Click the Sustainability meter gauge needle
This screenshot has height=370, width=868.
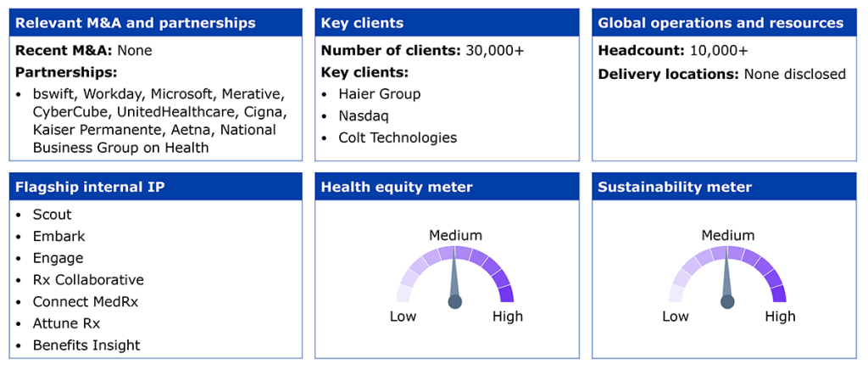[x=726, y=277]
